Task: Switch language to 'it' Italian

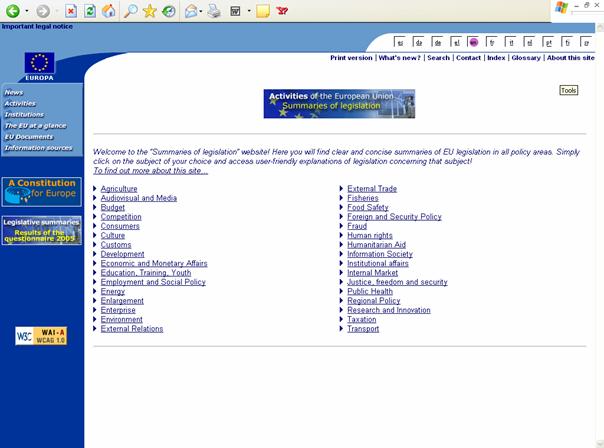Action: tap(511, 42)
